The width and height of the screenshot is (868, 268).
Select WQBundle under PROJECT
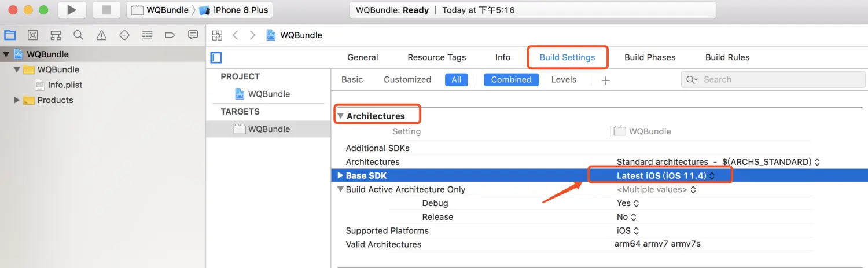269,94
